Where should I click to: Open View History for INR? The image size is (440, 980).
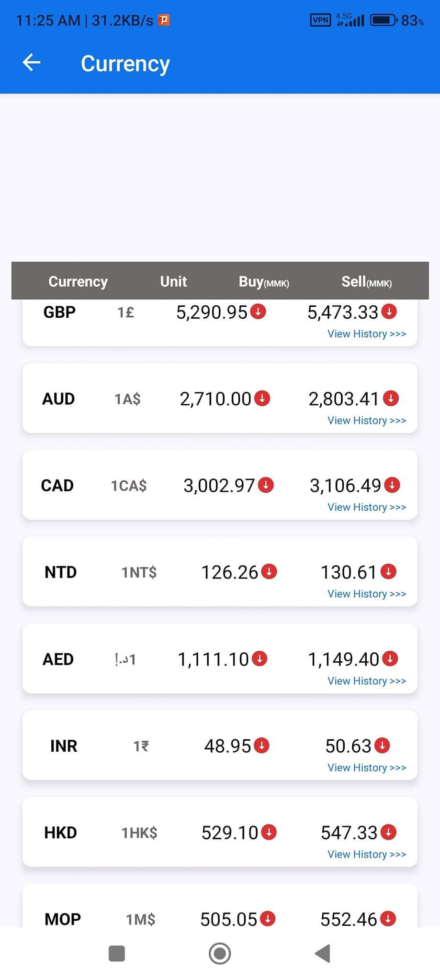tap(367, 768)
